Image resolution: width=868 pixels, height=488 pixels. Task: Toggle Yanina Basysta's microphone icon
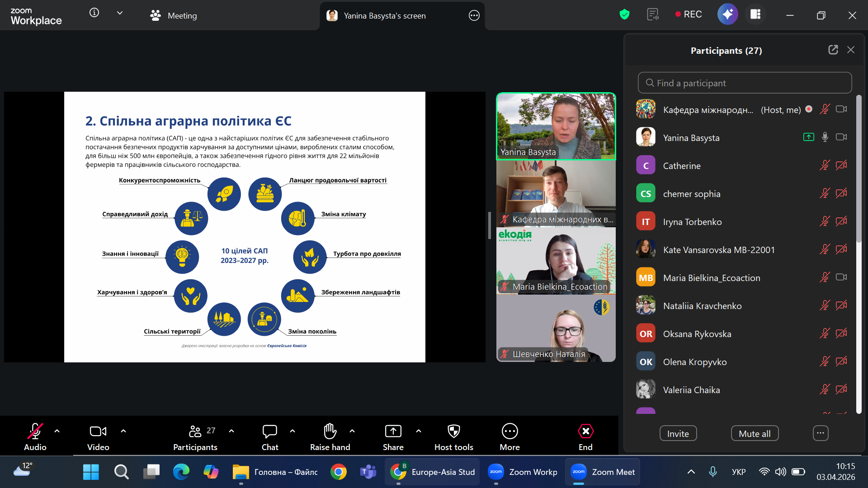click(825, 137)
